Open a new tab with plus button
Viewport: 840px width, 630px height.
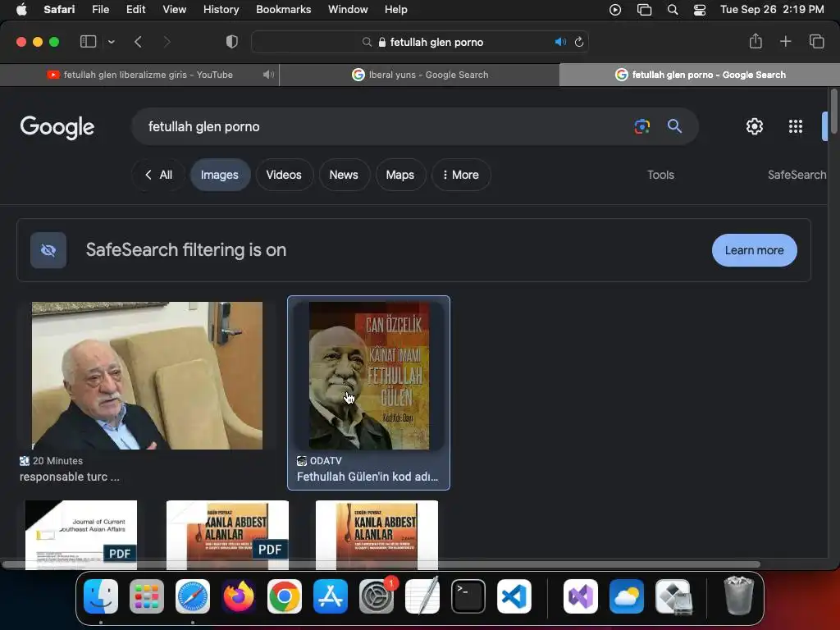pyautogui.click(x=785, y=41)
